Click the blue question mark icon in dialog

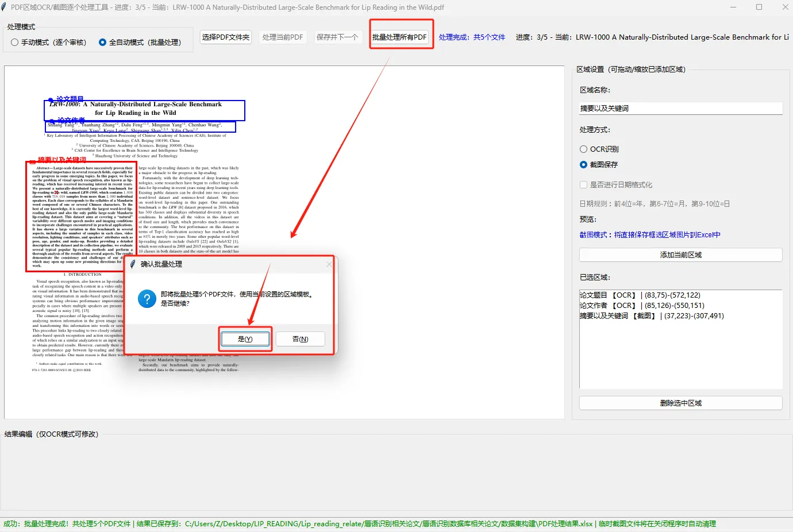(x=147, y=299)
